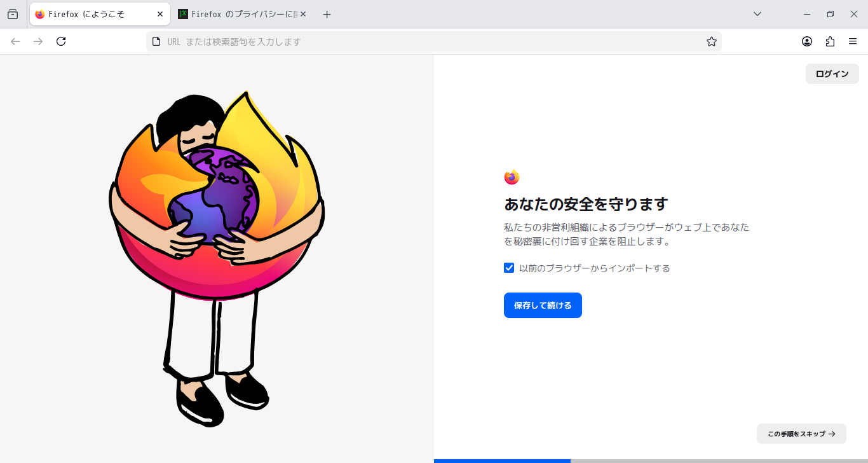Click the 保存して続ける button
The image size is (868, 463).
[543, 305]
